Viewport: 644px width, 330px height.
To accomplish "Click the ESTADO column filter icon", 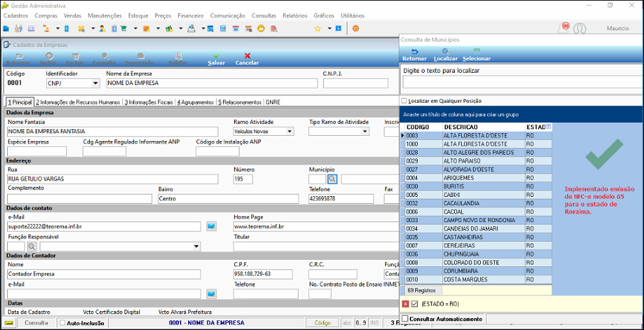I will [549, 127].
